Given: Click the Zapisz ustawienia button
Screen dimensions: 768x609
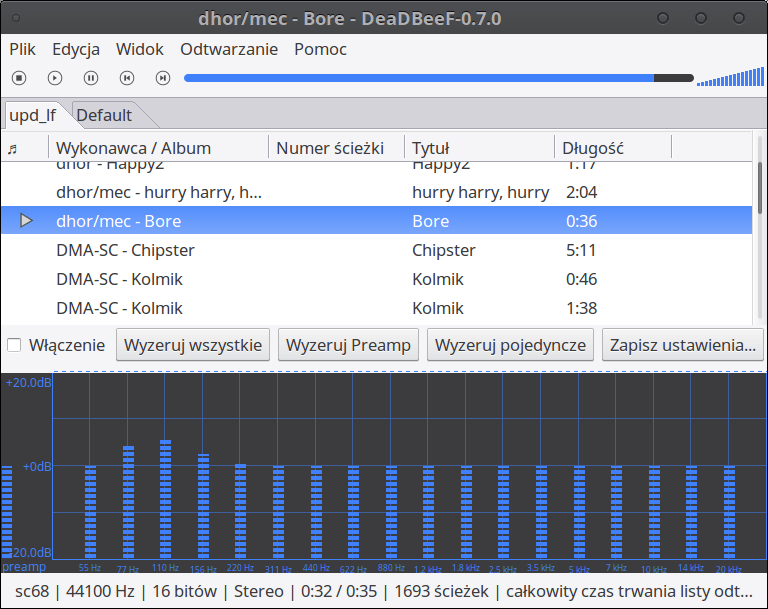Looking at the screenshot, I should click(683, 345).
